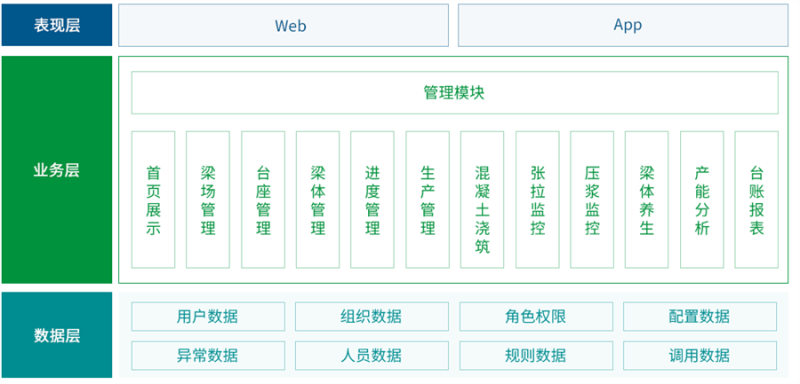Open the 首页展示 module
The width and height of the screenshot is (800, 384).
(153, 199)
